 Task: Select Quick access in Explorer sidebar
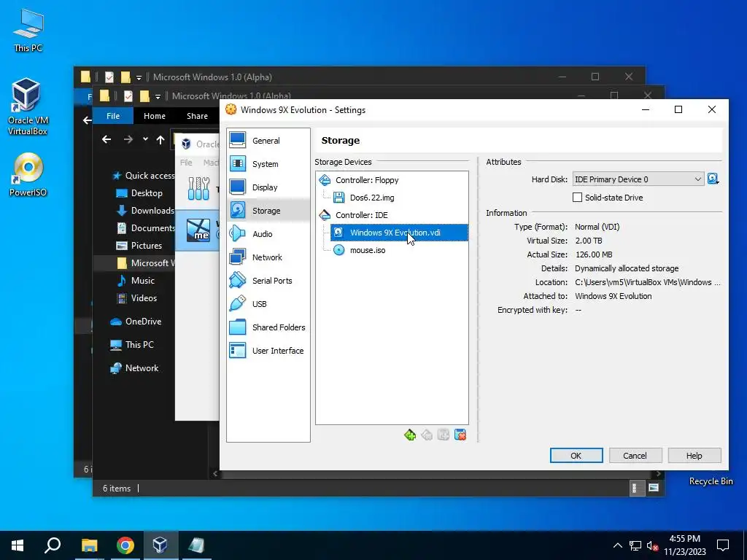coord(144,175)
